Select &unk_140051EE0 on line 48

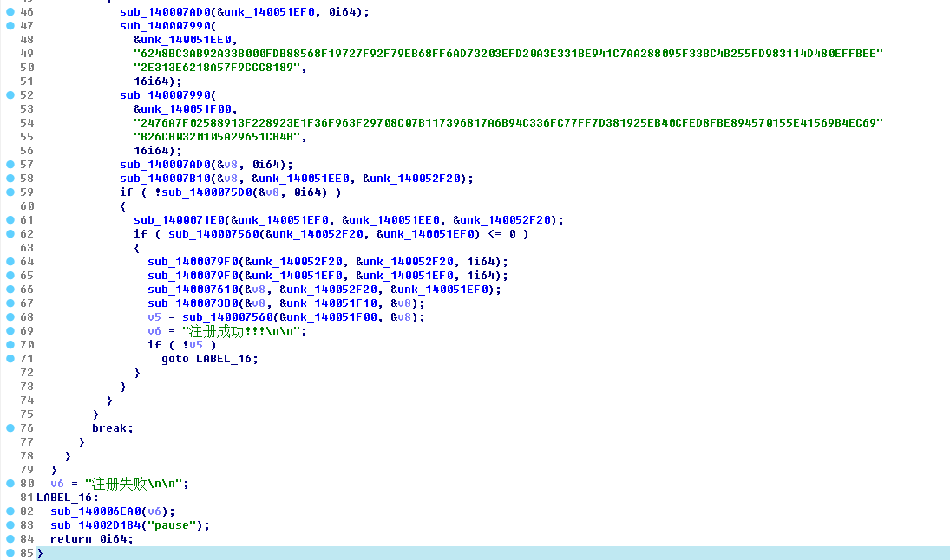pyautogui.click(x=182, y=39)
